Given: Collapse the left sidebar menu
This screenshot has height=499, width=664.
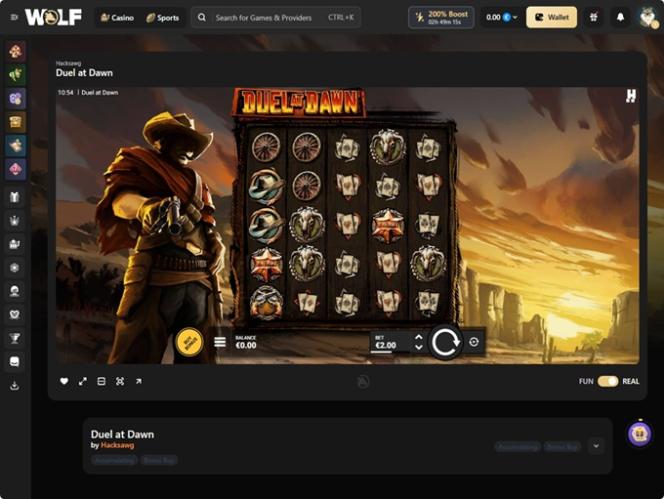Looking at the screenshot, I should pyautogui.click(x=14, y=17).
